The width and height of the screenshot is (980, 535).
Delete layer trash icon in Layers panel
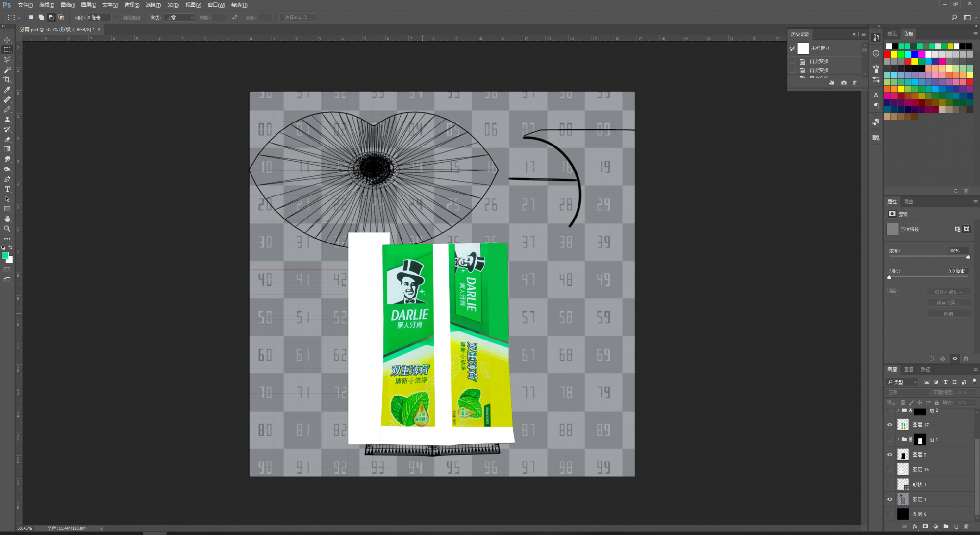pos(966,527)
